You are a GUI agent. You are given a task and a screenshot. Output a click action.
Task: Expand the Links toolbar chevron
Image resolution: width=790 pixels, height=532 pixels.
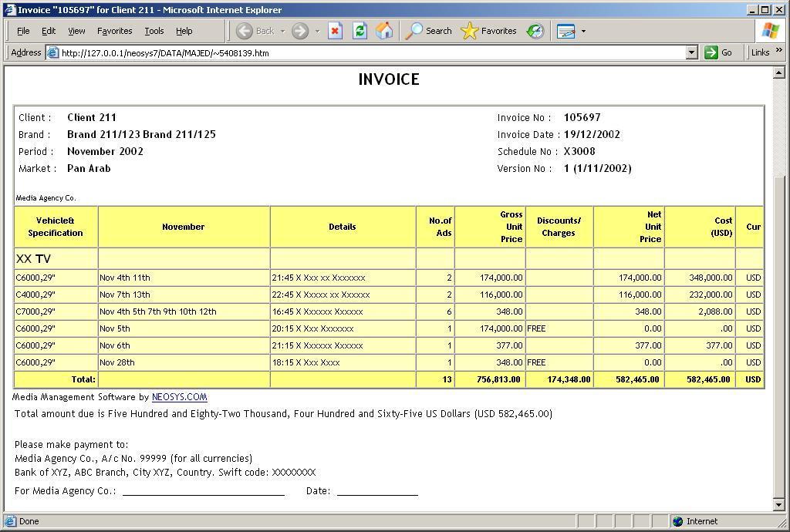click(x=778, y=51)
